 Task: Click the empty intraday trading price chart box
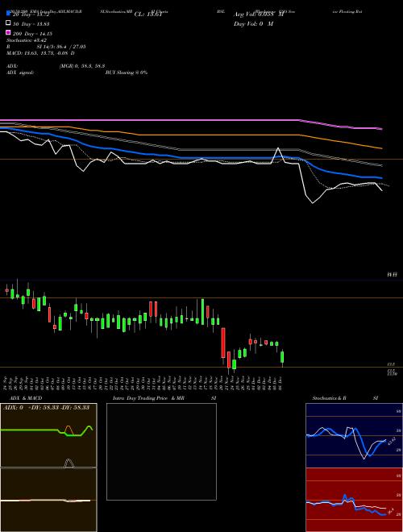point(161,451)
